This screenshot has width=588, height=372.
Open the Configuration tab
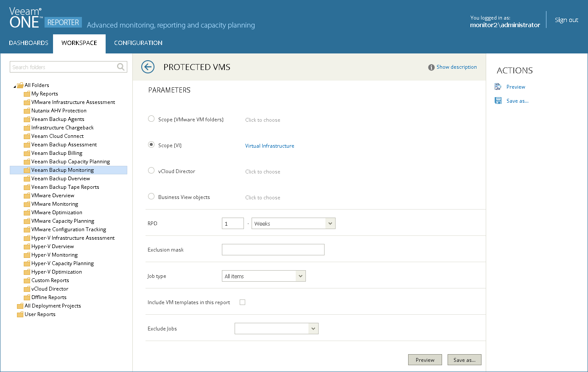tap(138, 43)
